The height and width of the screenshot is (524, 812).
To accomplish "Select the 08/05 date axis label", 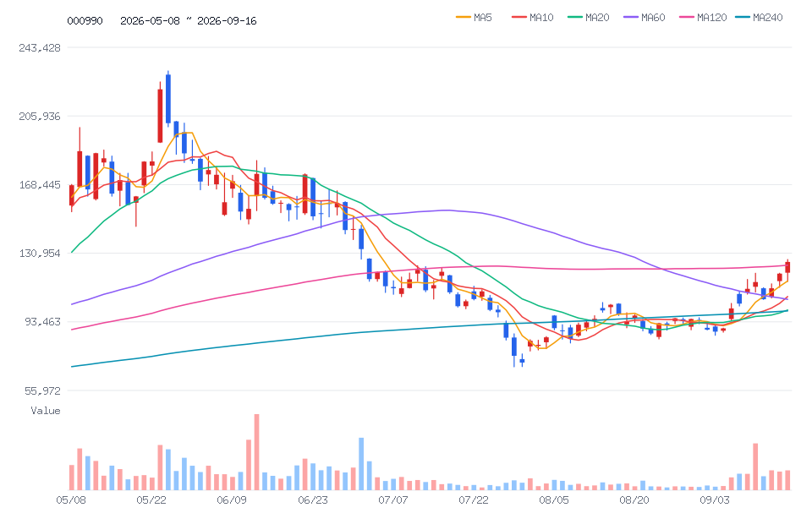I will point(554,500).
